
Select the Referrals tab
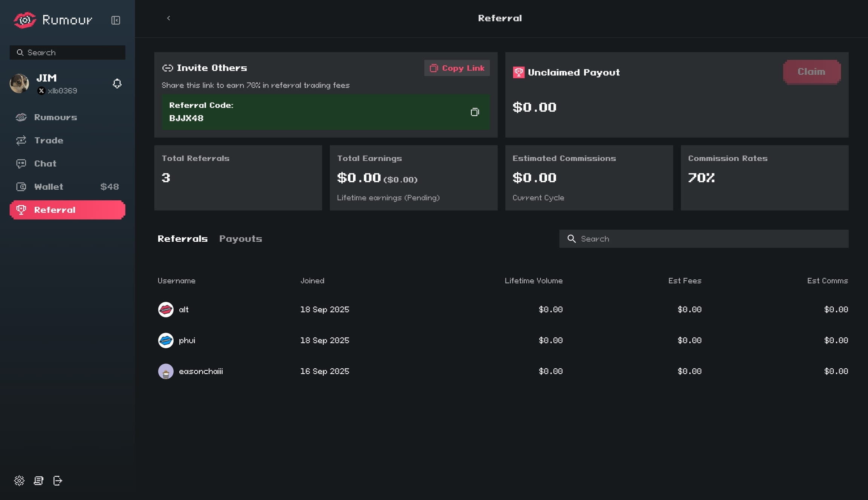point(182,239)
